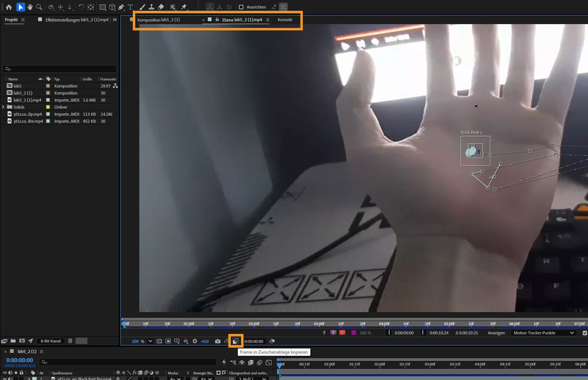Select the Pen tool

[x=121, y=7]
